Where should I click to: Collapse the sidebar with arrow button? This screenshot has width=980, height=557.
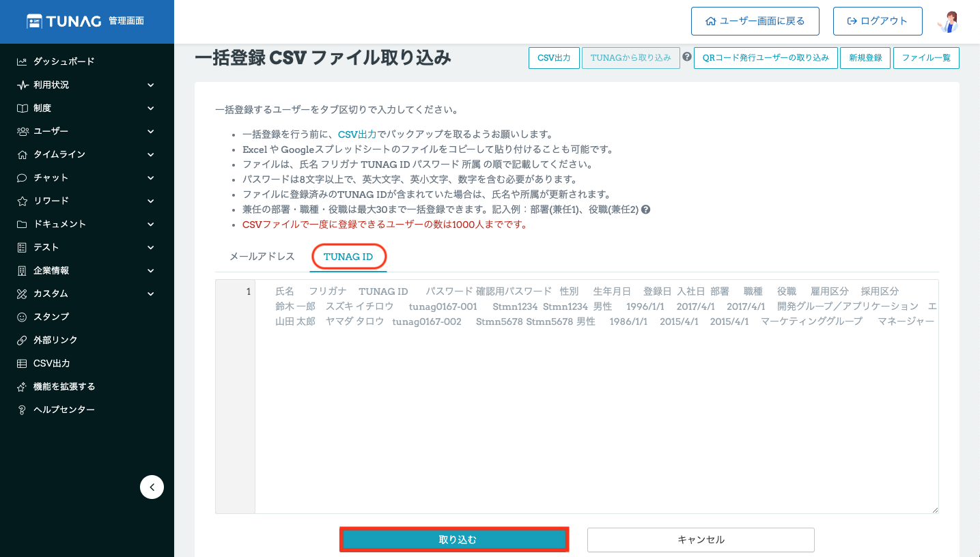(152, 487)
